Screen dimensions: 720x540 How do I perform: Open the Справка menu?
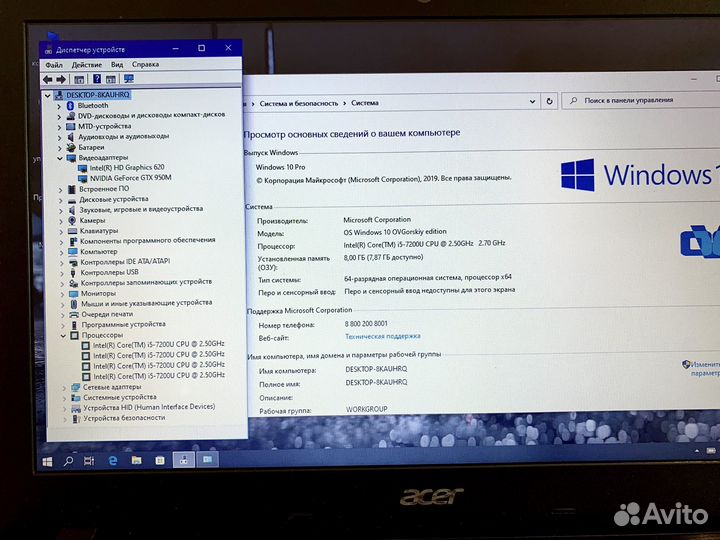(x=146, y=64)
